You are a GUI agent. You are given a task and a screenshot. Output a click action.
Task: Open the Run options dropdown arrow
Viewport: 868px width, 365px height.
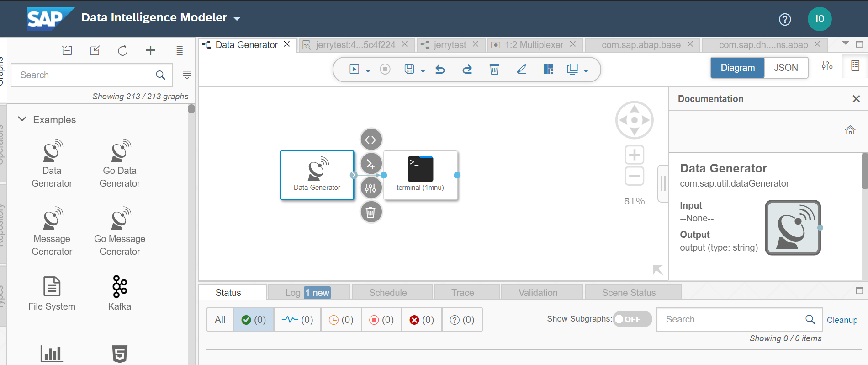click(x=368, y=70)
